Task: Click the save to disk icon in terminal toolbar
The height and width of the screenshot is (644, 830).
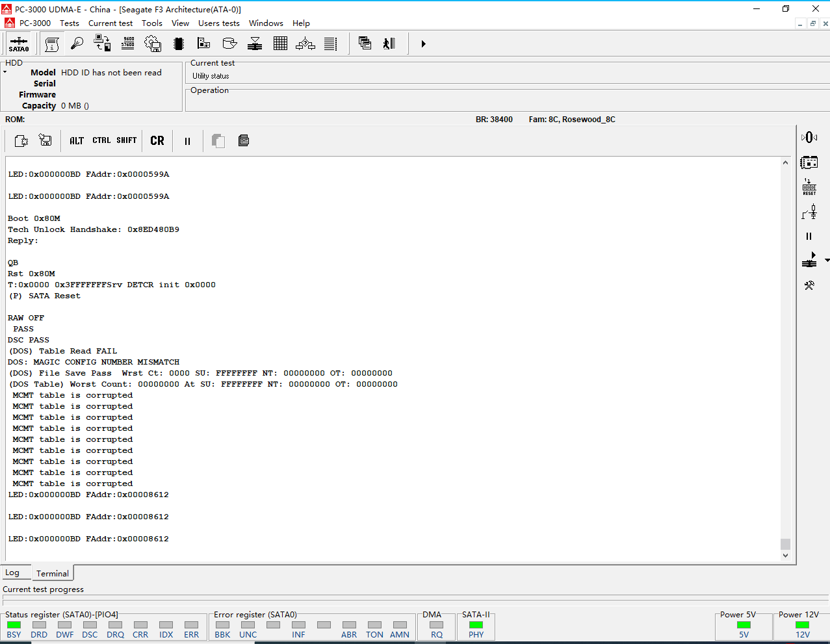Action: click(x=45, y=140)
